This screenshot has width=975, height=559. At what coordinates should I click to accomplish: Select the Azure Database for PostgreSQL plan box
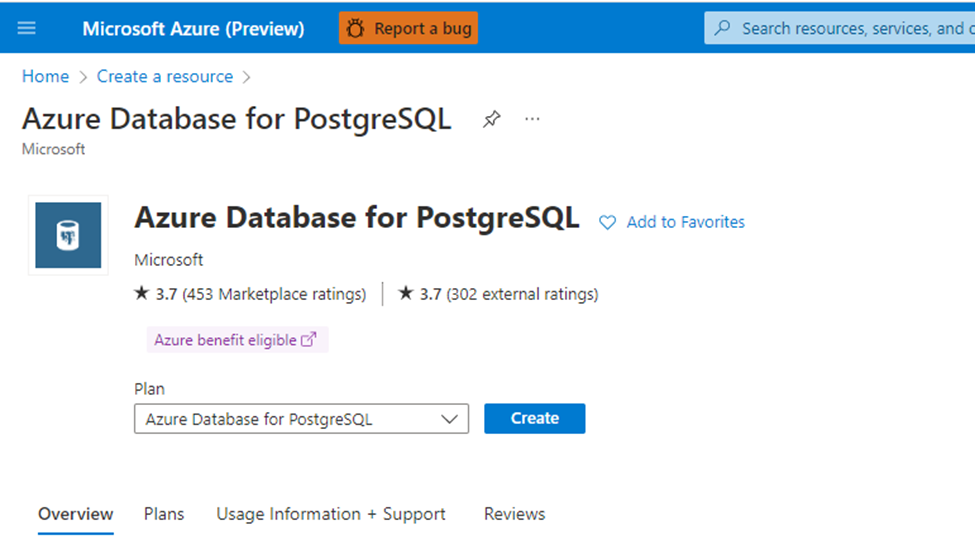tap(290, 419)
